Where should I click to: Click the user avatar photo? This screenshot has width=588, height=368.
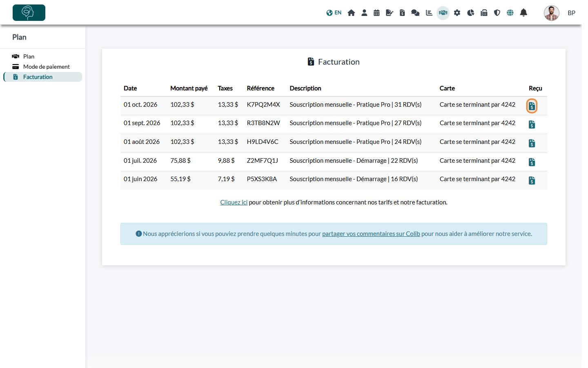[x=551, y=13]
